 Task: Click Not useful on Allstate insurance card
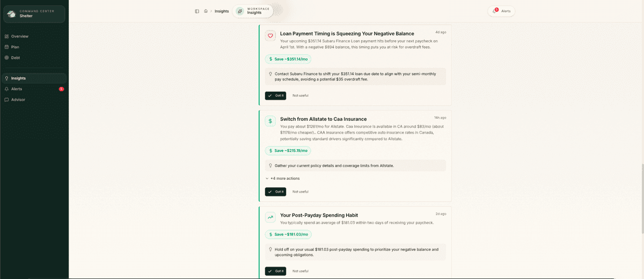click(x=301, y=192)
